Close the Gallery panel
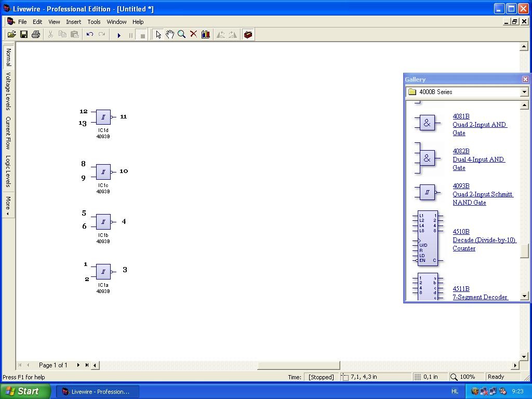 525,79
